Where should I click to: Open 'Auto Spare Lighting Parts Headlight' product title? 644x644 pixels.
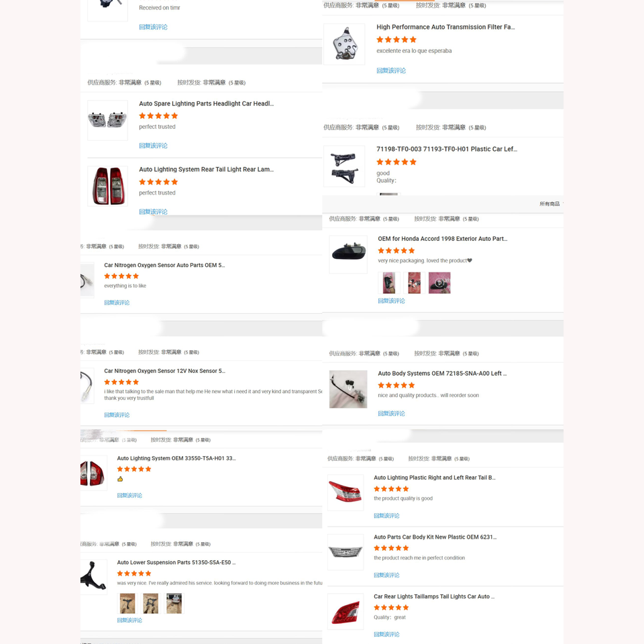206,103
